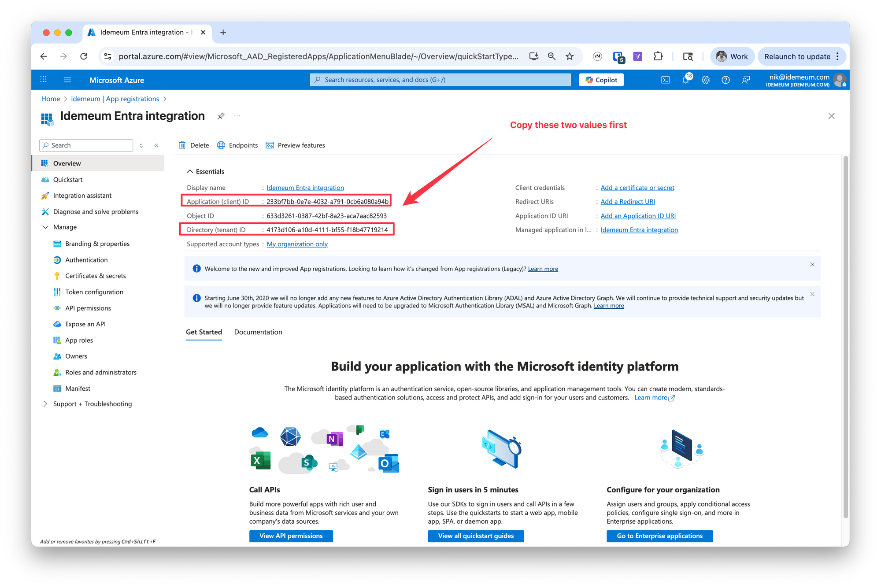Switch to the Documentation tab
This screenshot has height=588, width=881.
[x=258, y=332]
